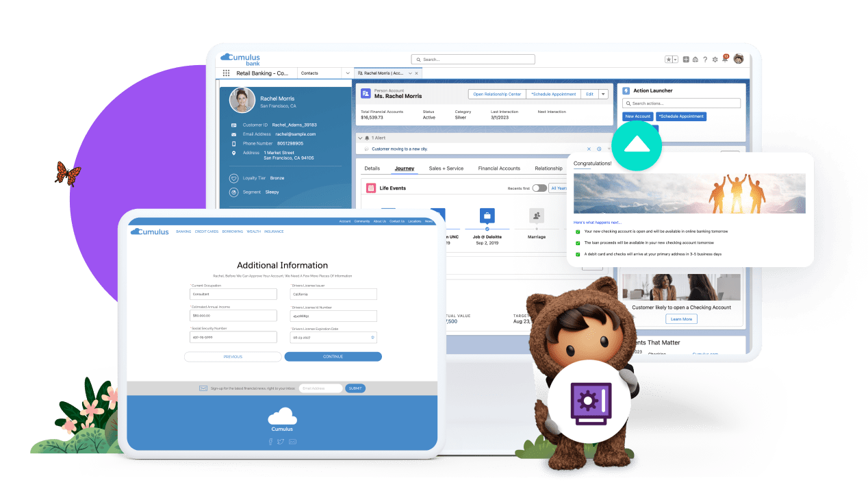
Task: Switch to the Financial Accounts tab
Action: click(499, 168)
